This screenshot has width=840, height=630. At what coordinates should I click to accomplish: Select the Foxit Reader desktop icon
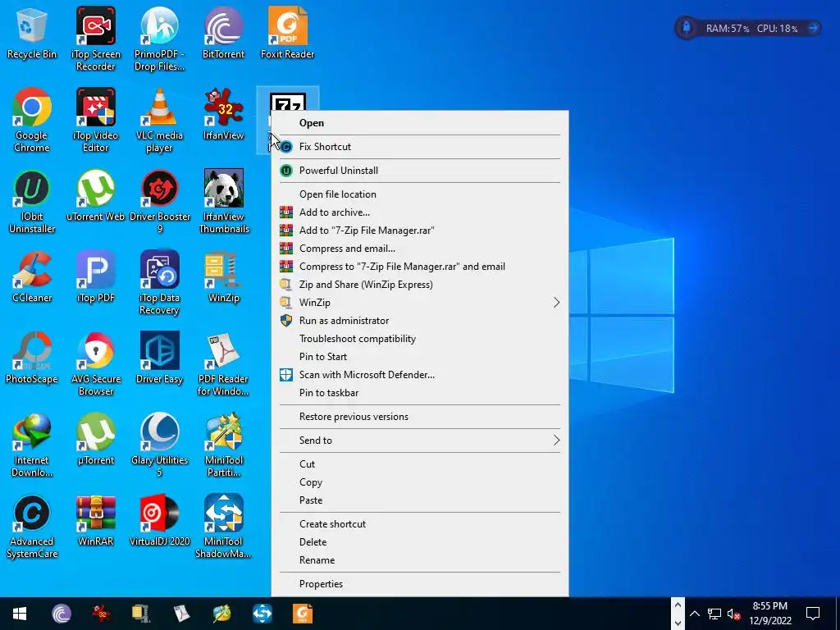[x=288, y=33]
